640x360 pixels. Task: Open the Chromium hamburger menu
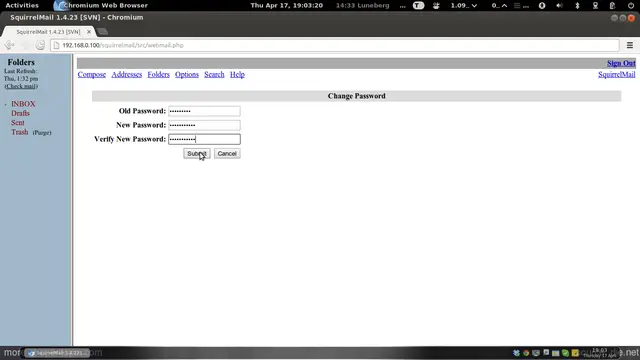coord(630,45)
